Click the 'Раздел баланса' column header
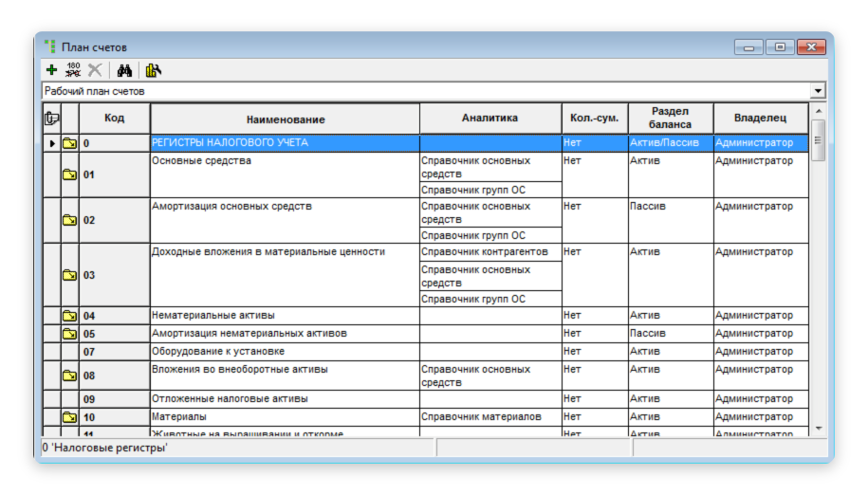868x495 pixels. 671,118
